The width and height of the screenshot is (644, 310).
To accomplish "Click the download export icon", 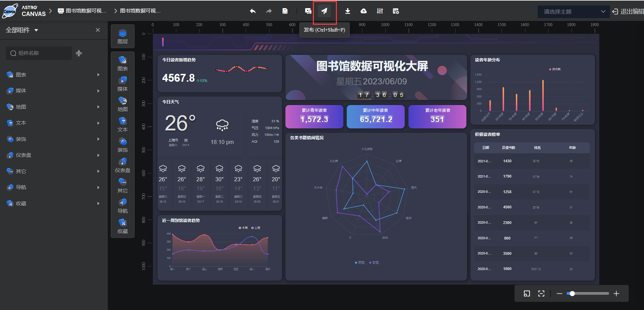I will (x=347, y=11).
